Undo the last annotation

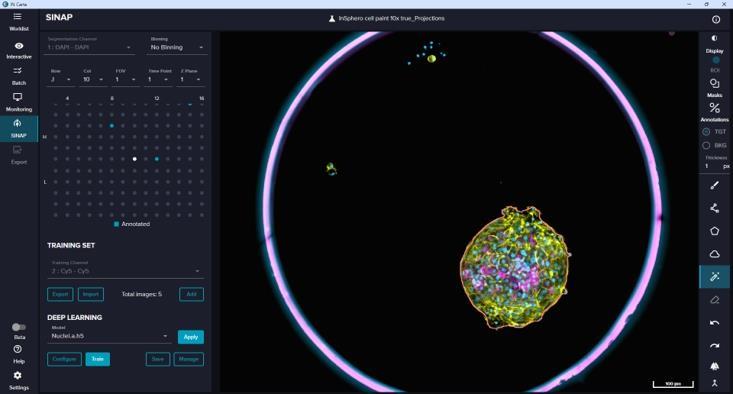coord(714,323)
